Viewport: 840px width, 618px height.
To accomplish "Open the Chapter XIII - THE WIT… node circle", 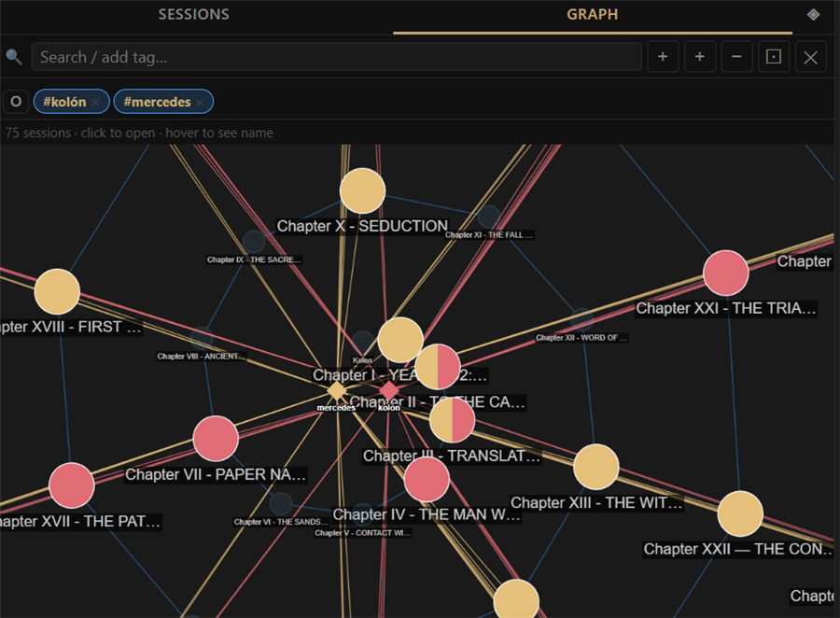I will (x=596, y=467).
